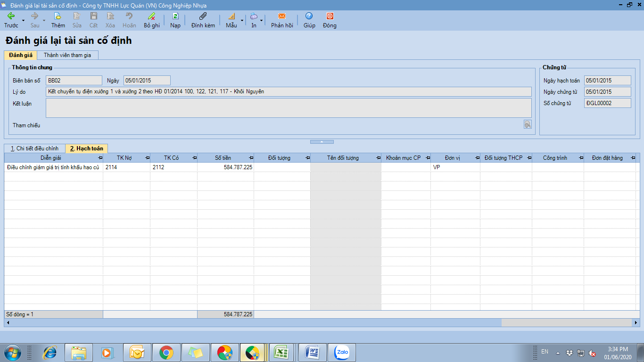Click the Nạp reload icon
Image resolution: width=644 pixels, height=362 pixels.
point(175,16)
